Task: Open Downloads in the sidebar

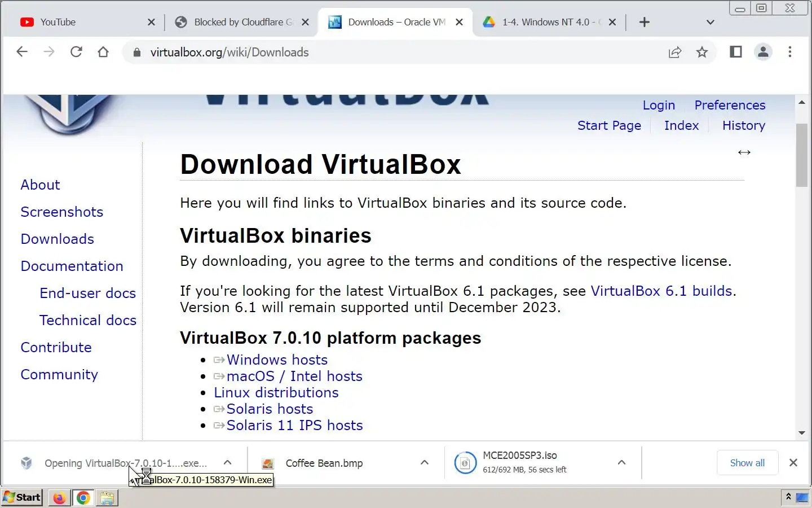Action: click(57, 239)
